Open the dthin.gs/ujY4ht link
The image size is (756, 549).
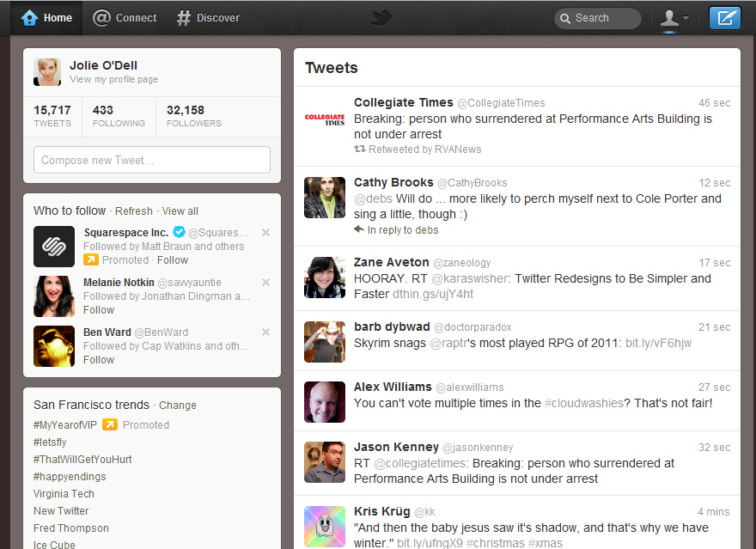pos(433,294)
